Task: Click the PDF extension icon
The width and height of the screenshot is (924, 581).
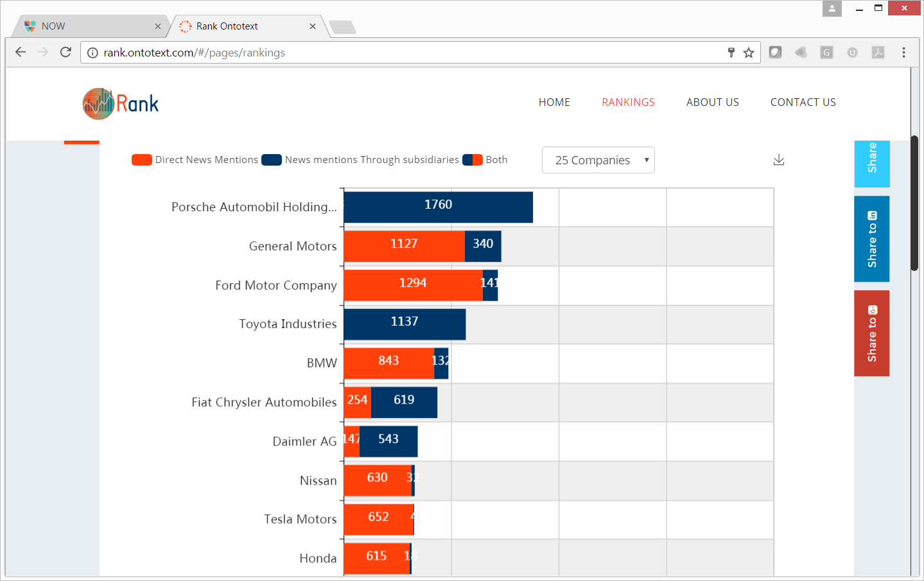Action: click(878, 53)
